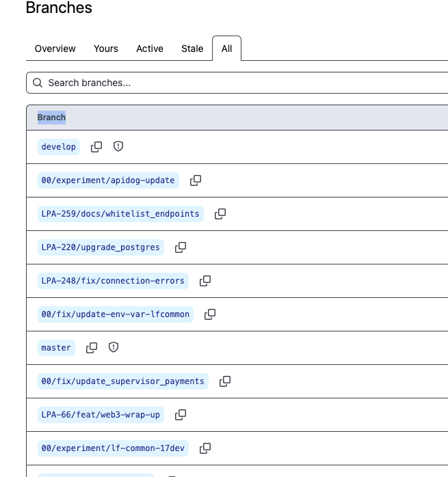Open the LPA-220/upgrade_postgres branch
The height and width of the screenshot is (477, 448).
point(101,247)
